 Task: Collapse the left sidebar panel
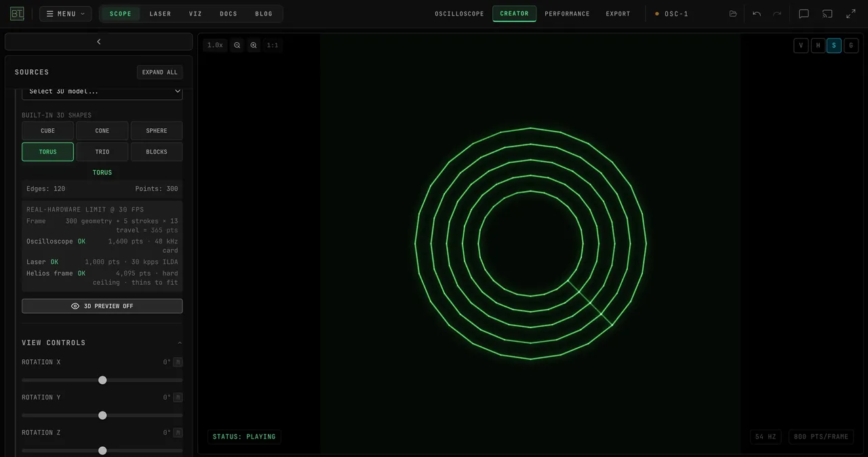[99, 41]
